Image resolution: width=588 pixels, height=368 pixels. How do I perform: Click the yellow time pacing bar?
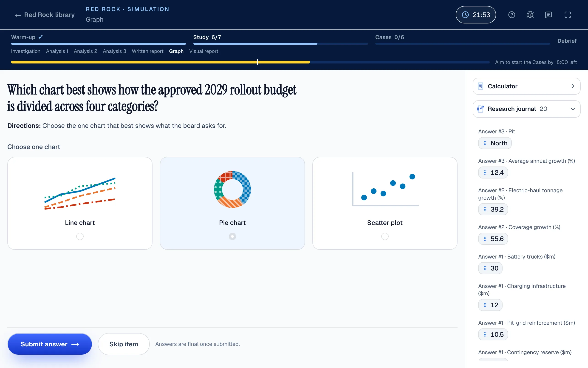(160, 62)
